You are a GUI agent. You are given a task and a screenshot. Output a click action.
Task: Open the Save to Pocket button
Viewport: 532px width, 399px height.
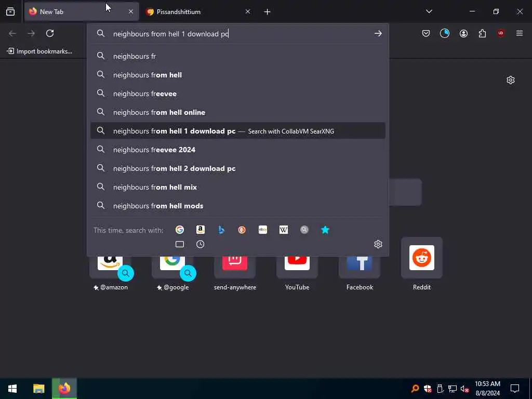point(426,33)
